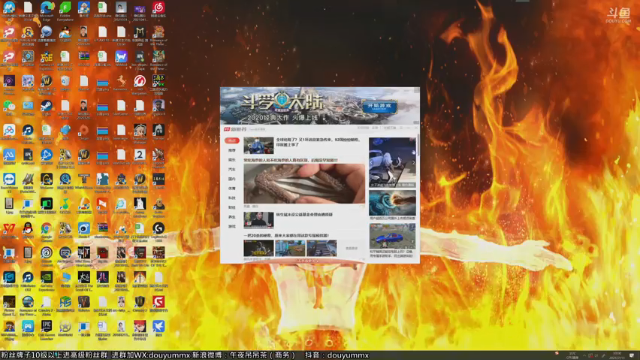Open the Google Chrome shortcut
Screen dimensions: 640x360
pos(47,228)
